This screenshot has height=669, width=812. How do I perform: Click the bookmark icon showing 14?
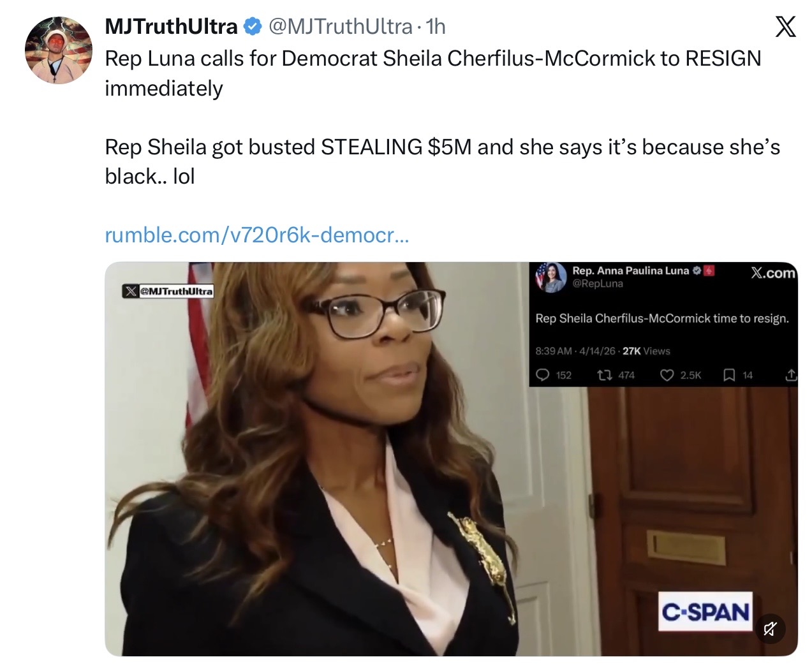pyautogui.click(x=729, y=375)
